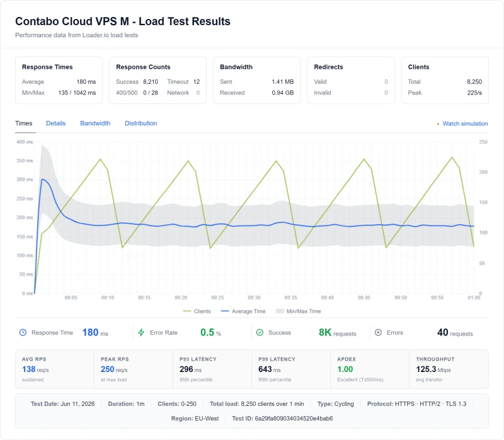Viewport: 504px width, 440px height.
Task: Click the Response Counts card heading
Action: pos(143,67)
